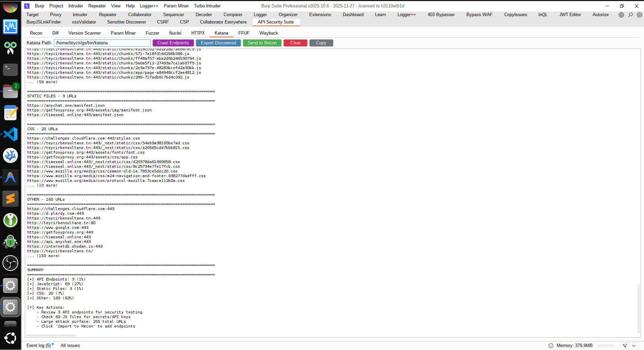Click the memory info icon

[x=551, y=346]
